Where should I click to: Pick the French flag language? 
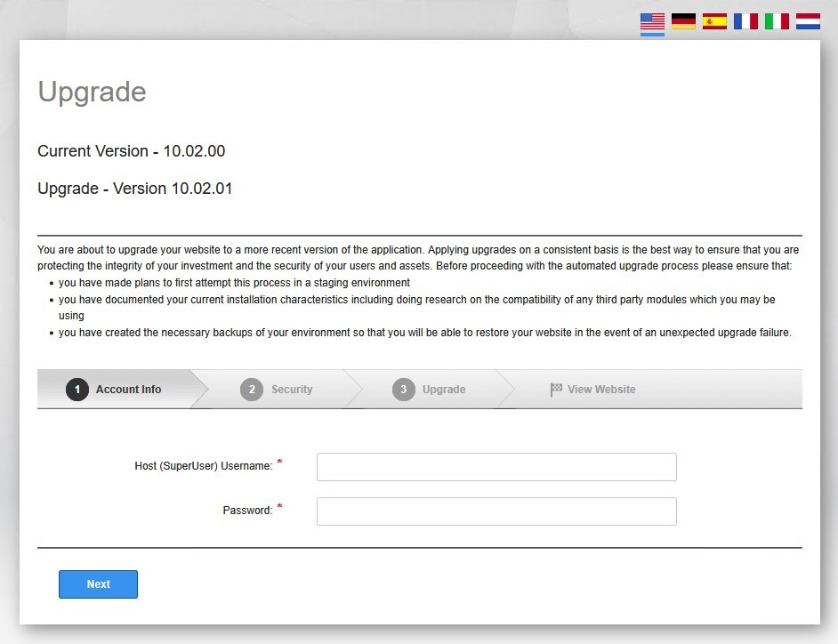pyautogui.click(x=745, y=21)
